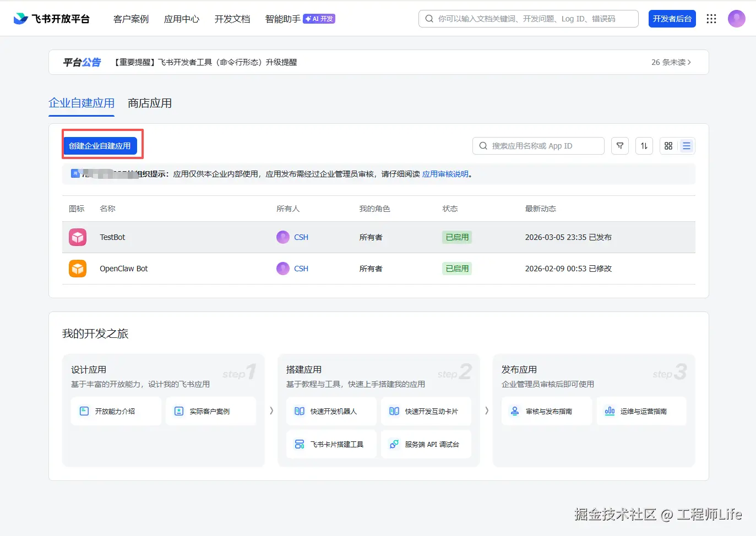Image resolution: width=756 pixels, height=536 pixels.
Task: Click the OpenClaw Bot app name
Action: coord(124,269)
